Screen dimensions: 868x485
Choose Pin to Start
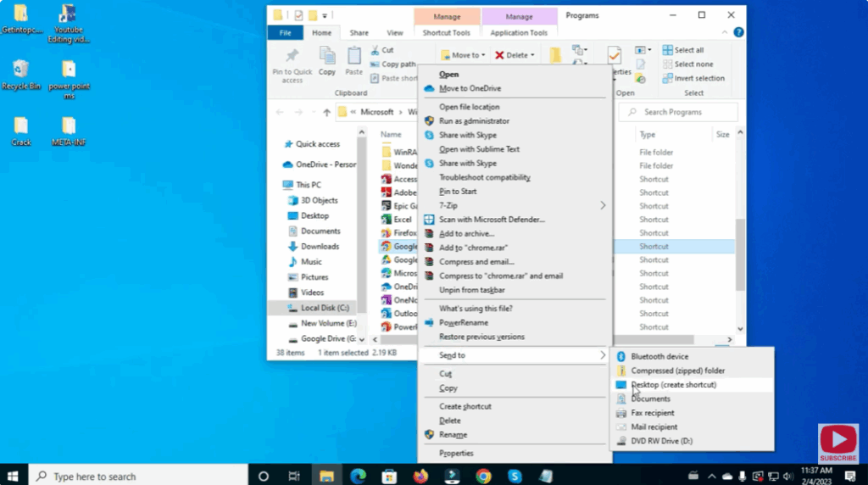click(458, 192)
